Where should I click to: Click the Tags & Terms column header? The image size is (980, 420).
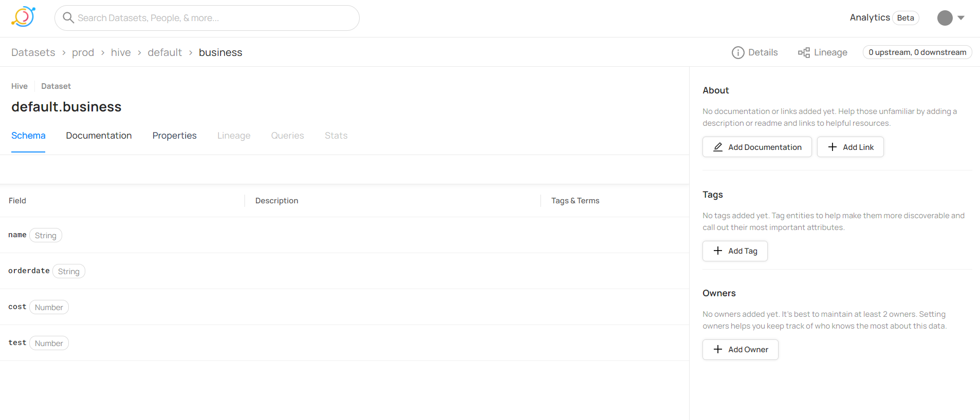pyautogui.click(x=575, y=201)
